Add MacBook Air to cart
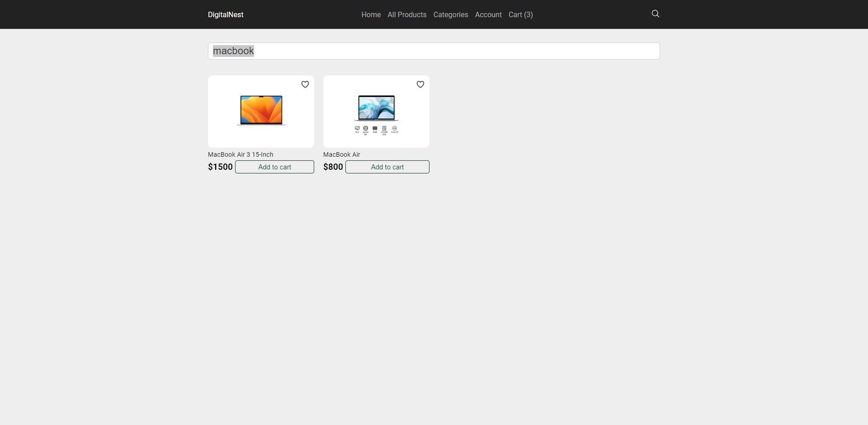The height and width of the screenshot is (425, 868). (387, 167)
